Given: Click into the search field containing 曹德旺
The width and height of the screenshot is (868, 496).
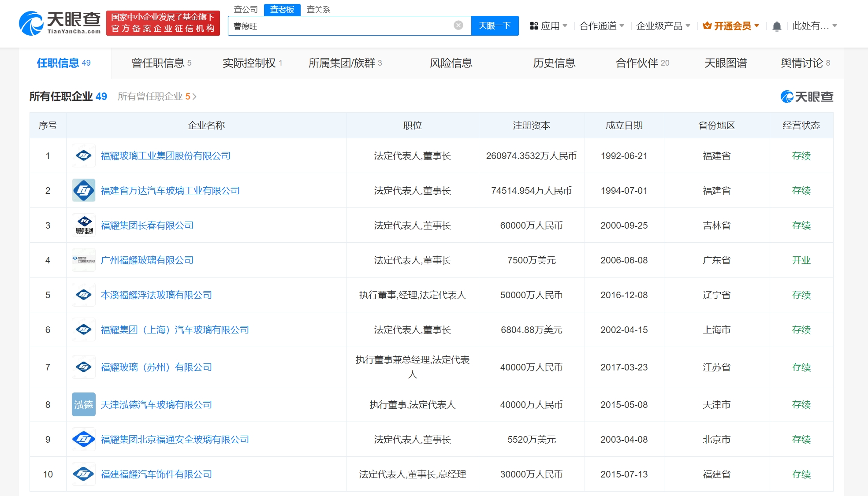Looking at the screenshot, I should (x=339, y=26).
